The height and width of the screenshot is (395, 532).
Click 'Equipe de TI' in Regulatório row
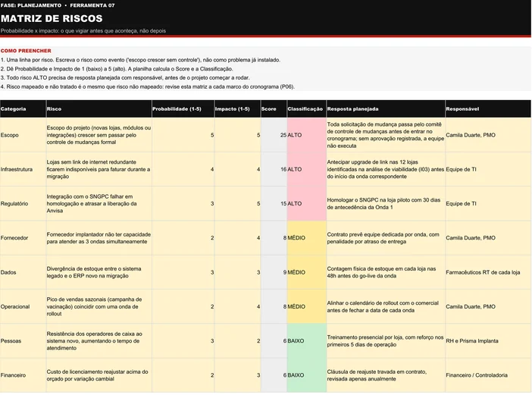[461, 204]
